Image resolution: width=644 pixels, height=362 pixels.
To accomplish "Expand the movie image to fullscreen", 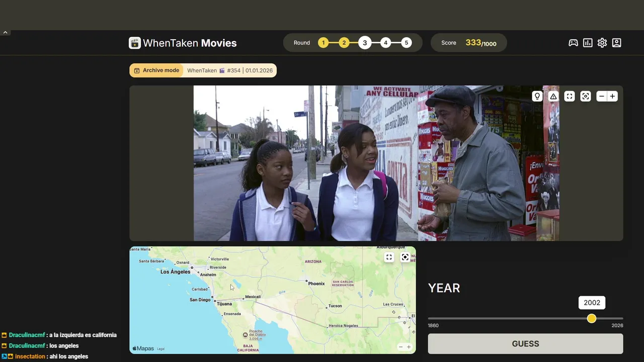I will (x=570, y=96).
